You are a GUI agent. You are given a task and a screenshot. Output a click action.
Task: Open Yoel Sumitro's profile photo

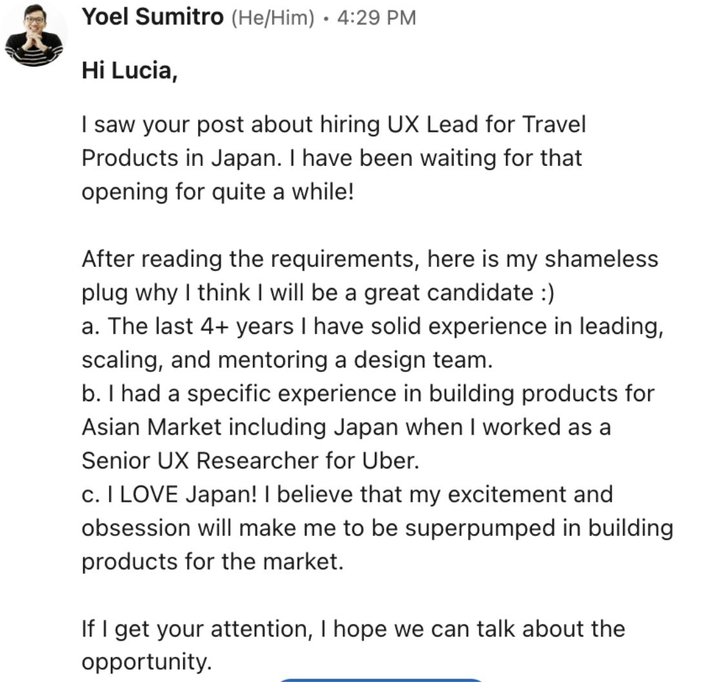[x=34, y=36]
